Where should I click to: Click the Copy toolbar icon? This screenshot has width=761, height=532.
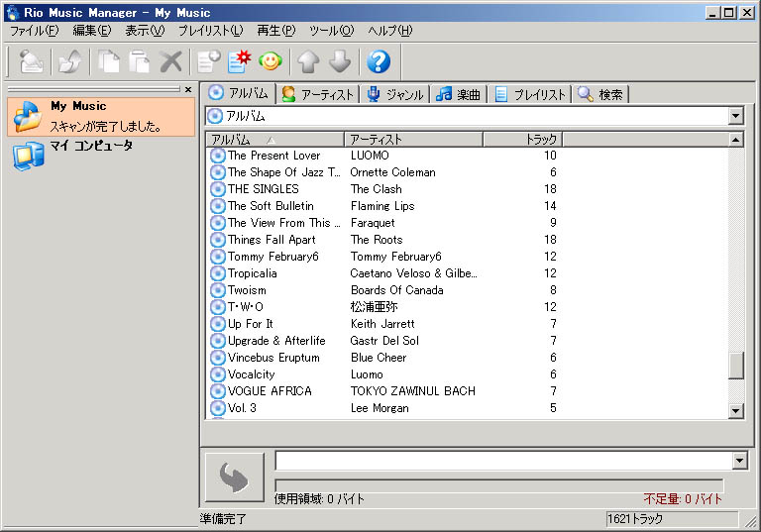pyautogui.click(x=109, y=61)
